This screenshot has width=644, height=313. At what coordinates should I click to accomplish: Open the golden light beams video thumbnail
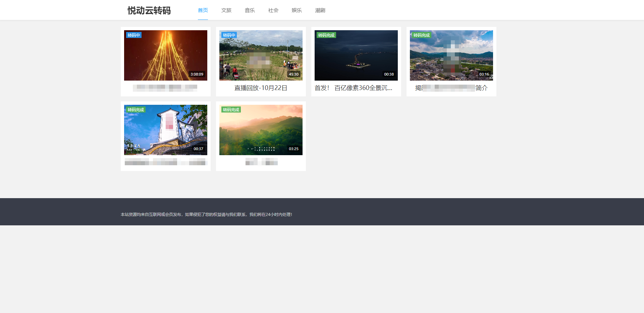point(165,55)
